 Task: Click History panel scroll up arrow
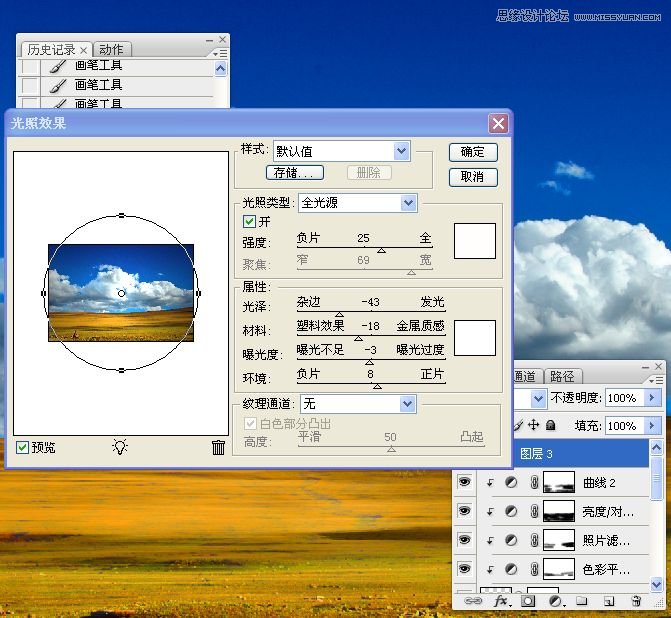(220, 68)
